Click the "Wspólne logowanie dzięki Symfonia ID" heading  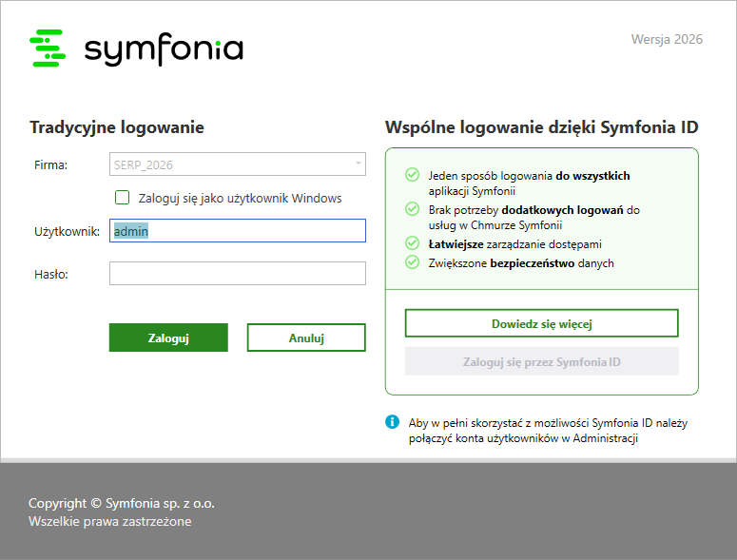pyautogui.click(x=541, y=127)
